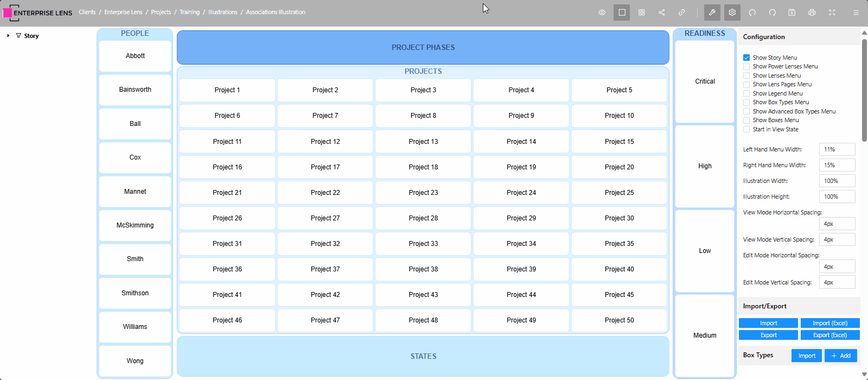Switch to the four-square grid view icon

point(642,12)
